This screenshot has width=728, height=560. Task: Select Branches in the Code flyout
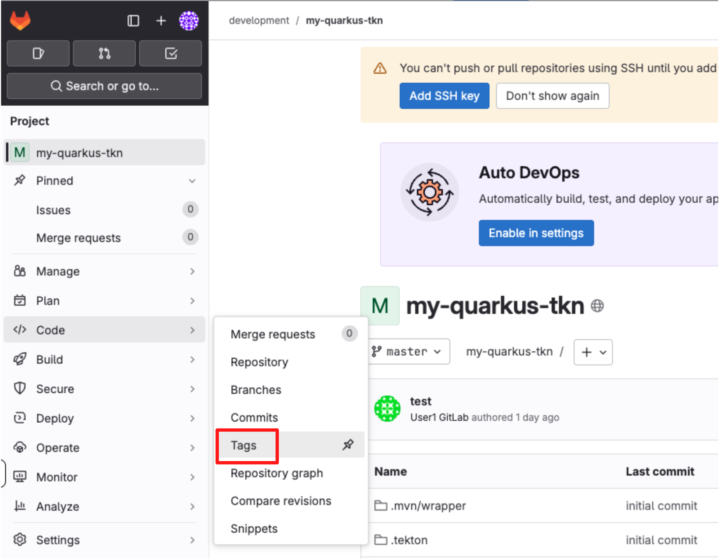[x=256, y=390]
